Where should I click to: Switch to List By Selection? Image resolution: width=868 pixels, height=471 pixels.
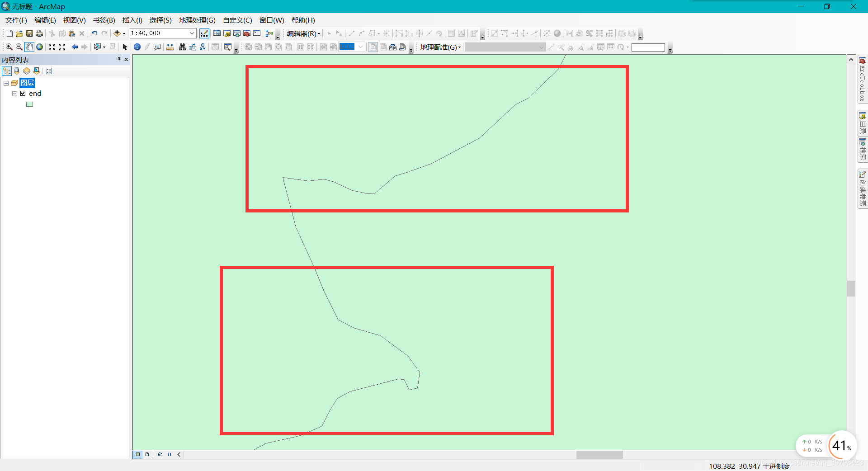[37, 71]
